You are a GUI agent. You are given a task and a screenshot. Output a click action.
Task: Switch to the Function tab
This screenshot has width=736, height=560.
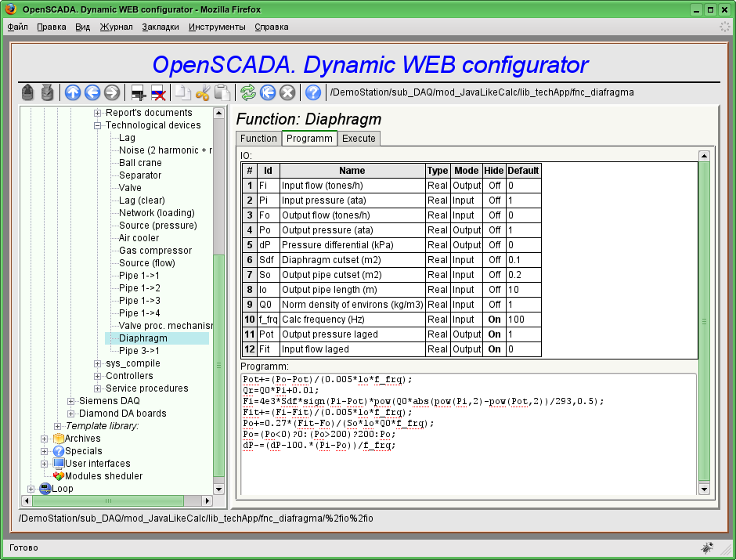tap(258, 139)
